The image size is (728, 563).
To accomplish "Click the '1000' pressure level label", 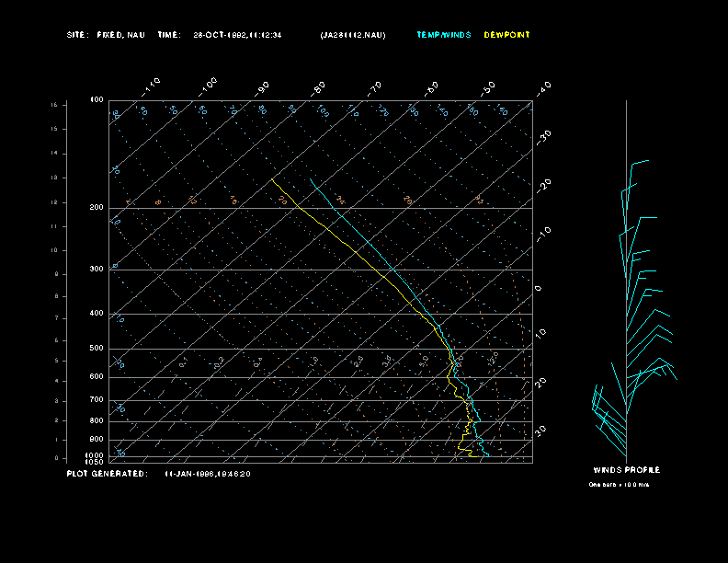I will [95, 455].
